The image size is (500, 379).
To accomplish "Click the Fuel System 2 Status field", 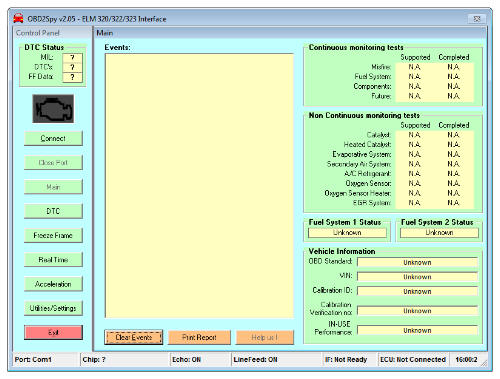I will coord(439,233).
